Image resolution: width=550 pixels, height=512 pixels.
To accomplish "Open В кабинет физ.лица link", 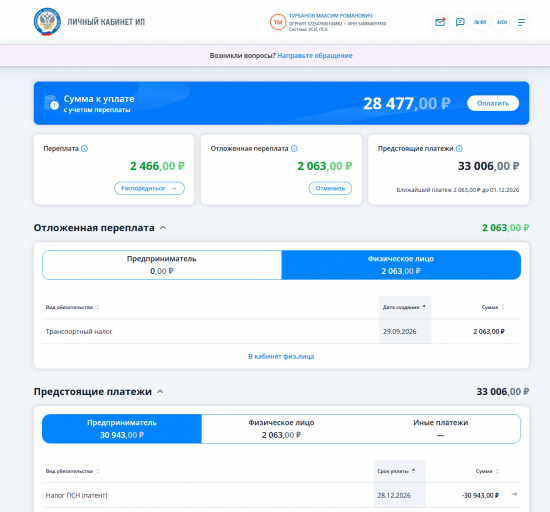I will click(281, 356).
